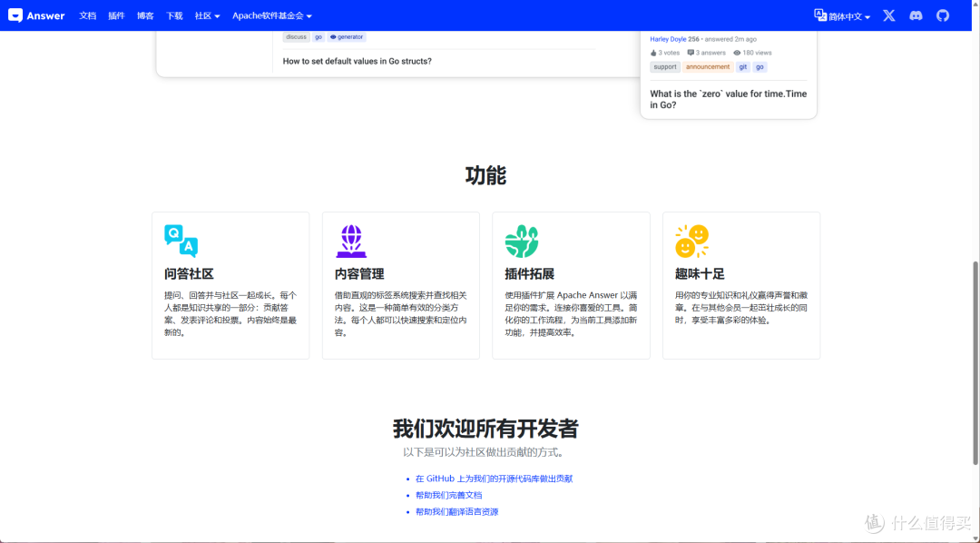Click the go tag beside git
Screen dimensions: 980x543
(x=759, y=67)
